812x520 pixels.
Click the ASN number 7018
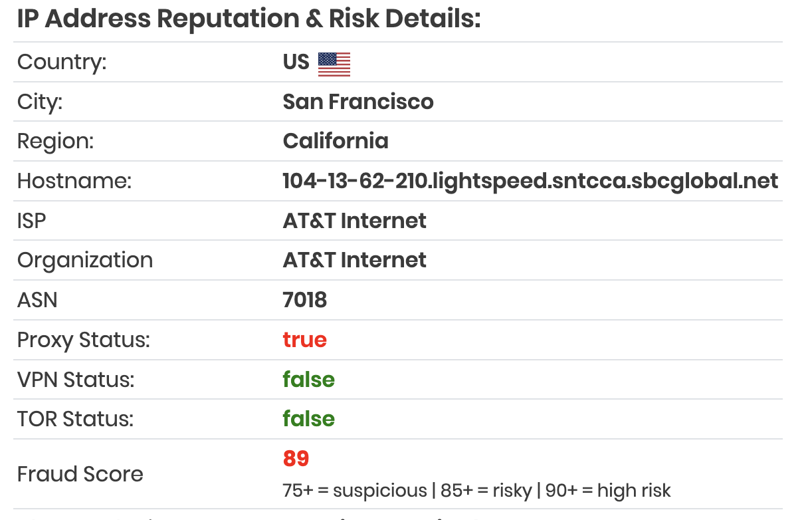305,300
